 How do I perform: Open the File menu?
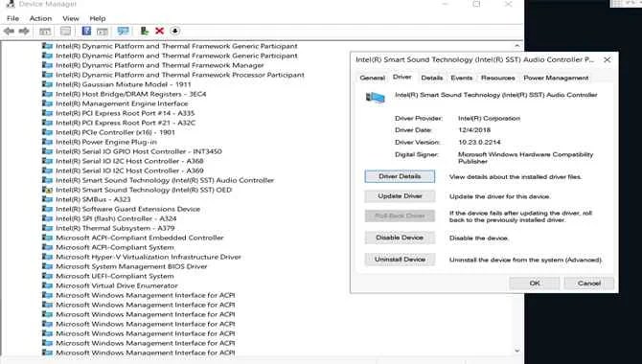12,18
